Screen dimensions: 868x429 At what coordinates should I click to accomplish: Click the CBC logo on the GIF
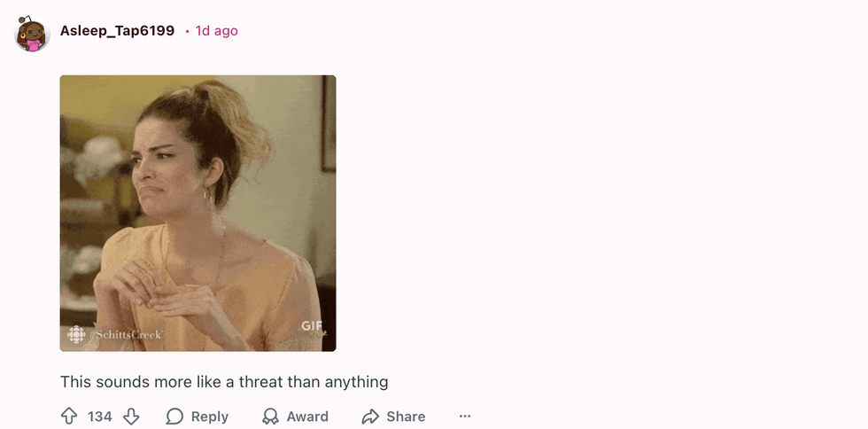pyautogui.click(x=76, y=334)
